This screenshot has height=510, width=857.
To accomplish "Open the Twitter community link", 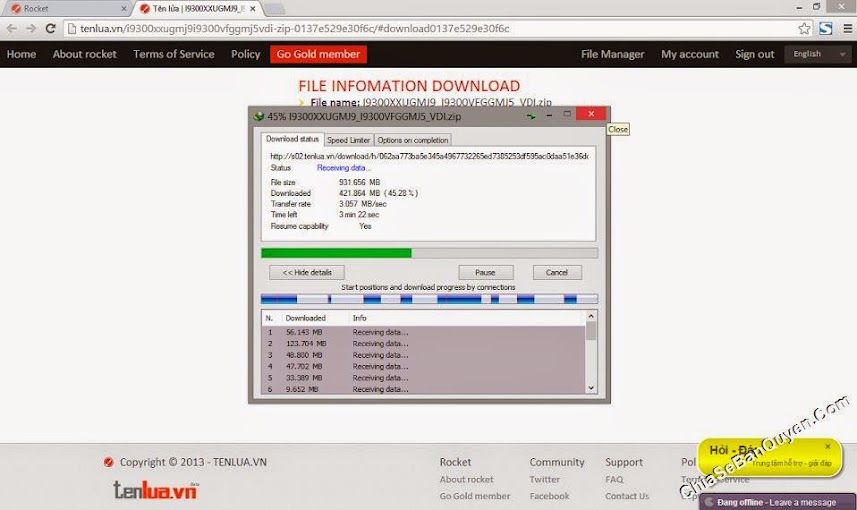I will tap(544, 479).
